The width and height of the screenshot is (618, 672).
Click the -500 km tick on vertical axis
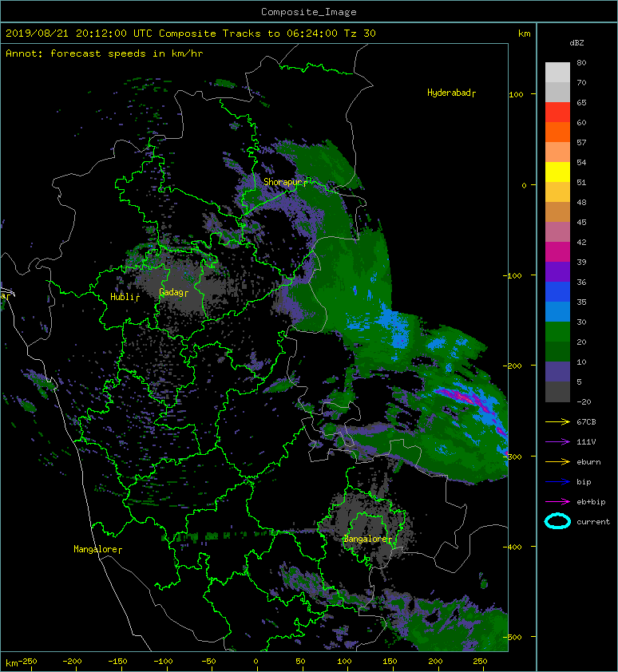[513, 638]
